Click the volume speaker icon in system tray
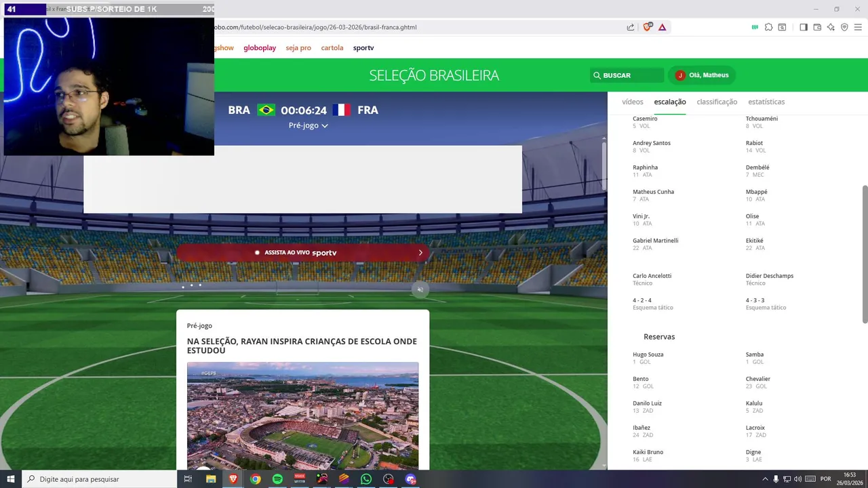 pyautogui.click(x=797, y=479)
